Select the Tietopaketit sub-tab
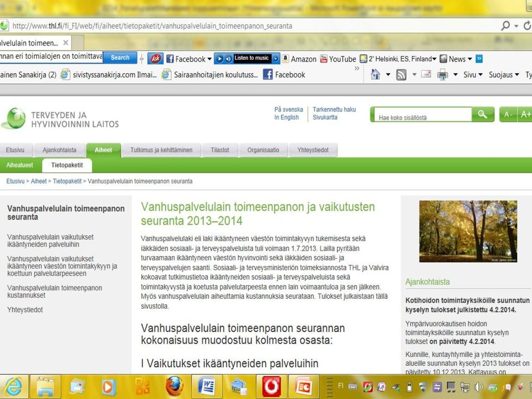532x399 pixels. pyautogui.click(x=67, y=165)
